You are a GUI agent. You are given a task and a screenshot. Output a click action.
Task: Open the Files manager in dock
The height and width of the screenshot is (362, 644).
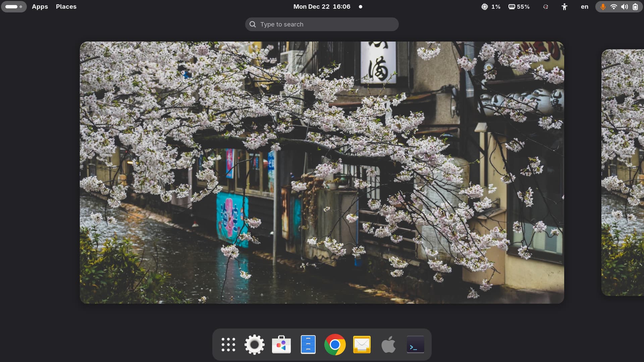click(x=308, y=345)
